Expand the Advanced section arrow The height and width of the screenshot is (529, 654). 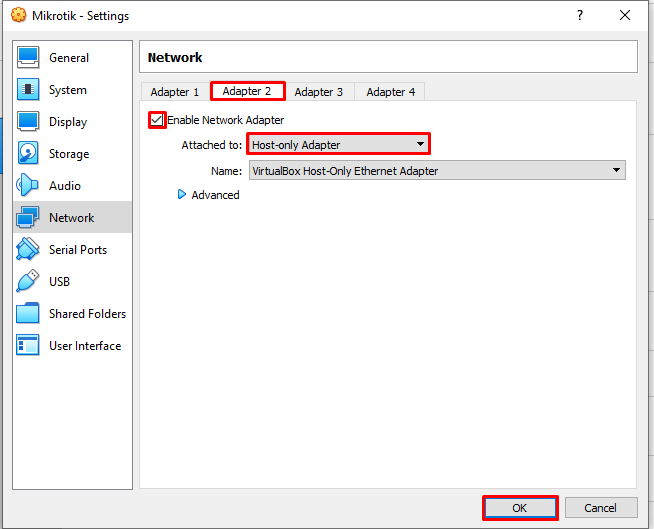(181, 194)
